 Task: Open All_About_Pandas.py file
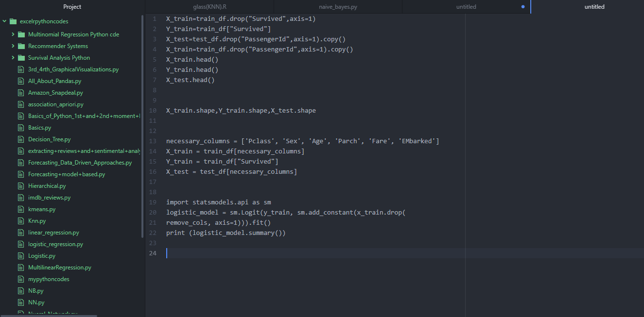[54, 81]
